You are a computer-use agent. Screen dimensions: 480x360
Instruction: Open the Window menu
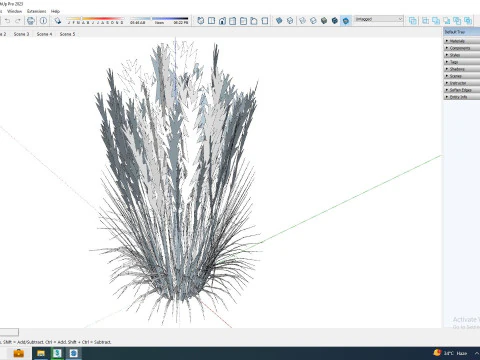pyautogui.click(x=14, y=11)
